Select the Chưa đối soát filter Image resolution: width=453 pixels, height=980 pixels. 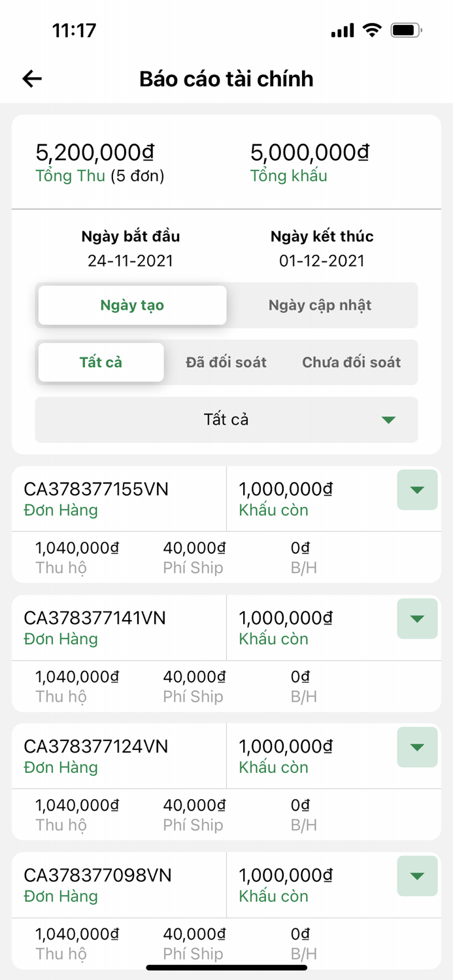pyautogui.click(x=352, y=362)
